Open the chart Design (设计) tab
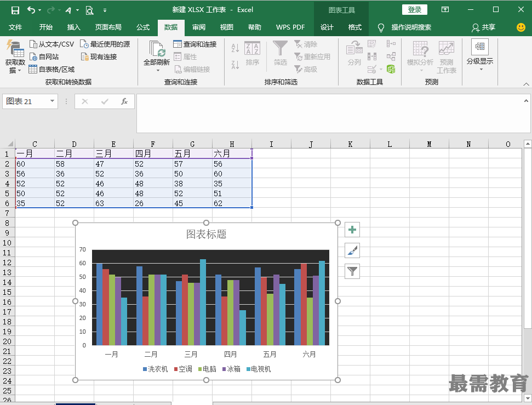Image resolution: width=532 pixels, height=405 pixels. [327, 27]
